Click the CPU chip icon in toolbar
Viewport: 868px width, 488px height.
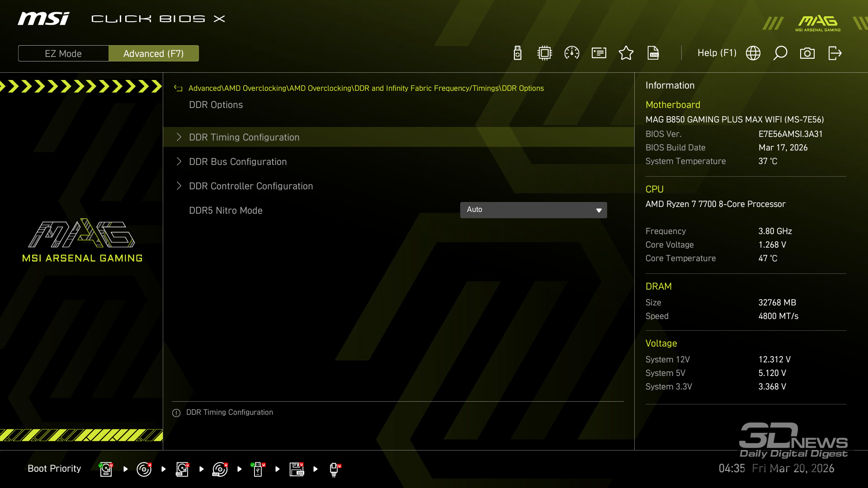click(545, 53)
